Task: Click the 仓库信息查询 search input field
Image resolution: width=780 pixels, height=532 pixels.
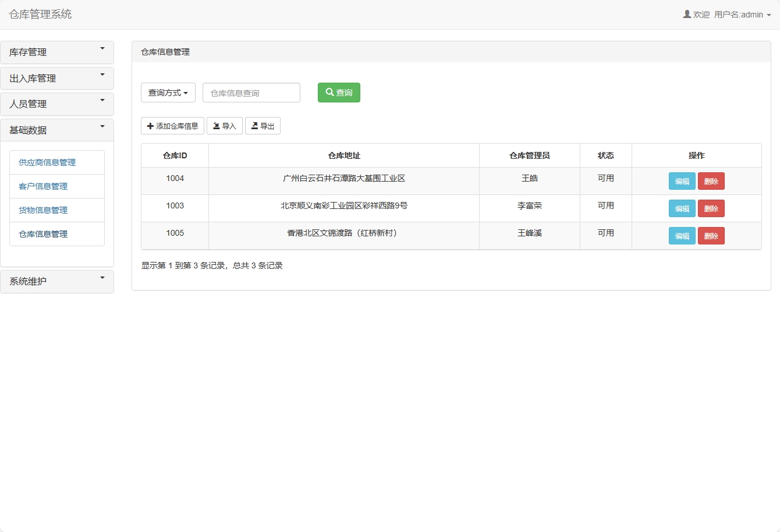Action: point(250,92)
